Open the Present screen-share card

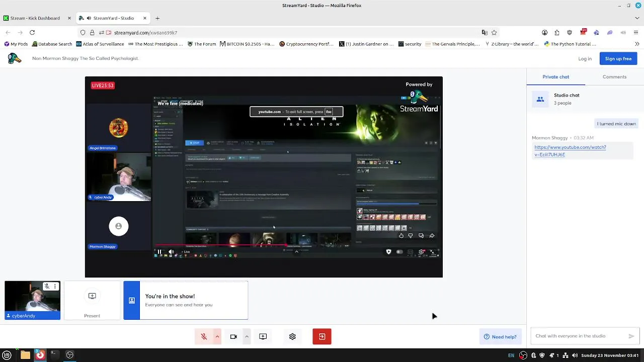point(92,301)
